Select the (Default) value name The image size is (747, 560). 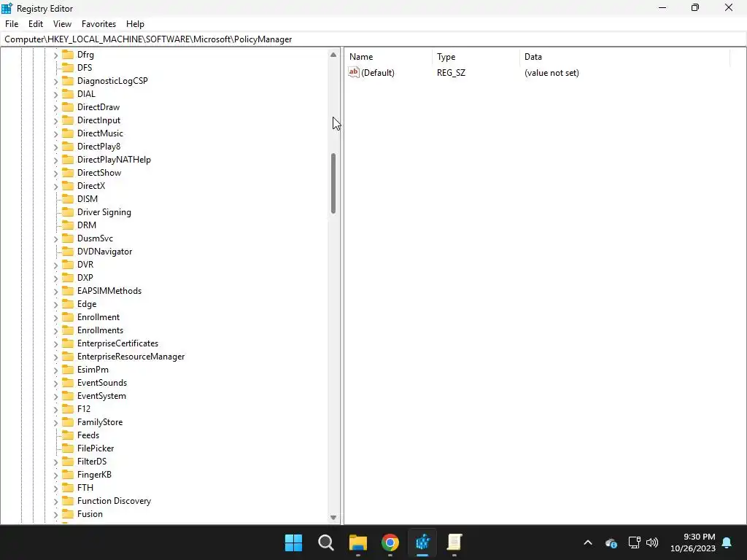pyautogui.click(x=377, y=72)
